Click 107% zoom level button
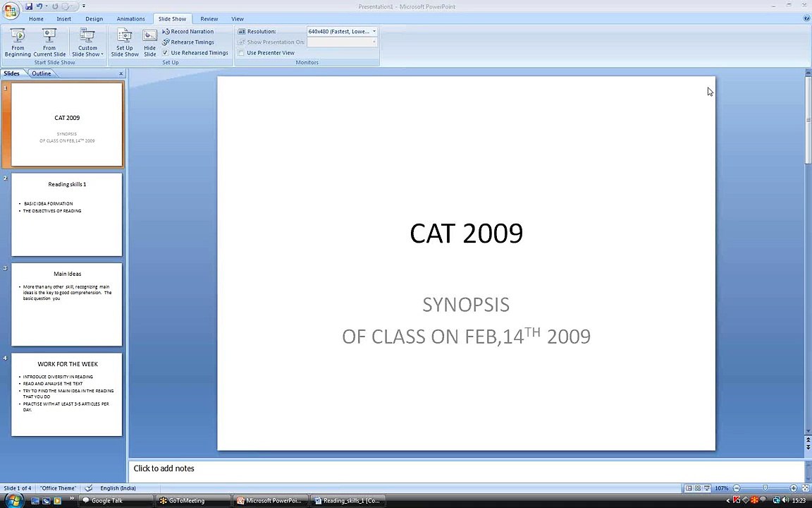This screenshot has width=812, height=508. pyautogui.click(x=721, y=488)
